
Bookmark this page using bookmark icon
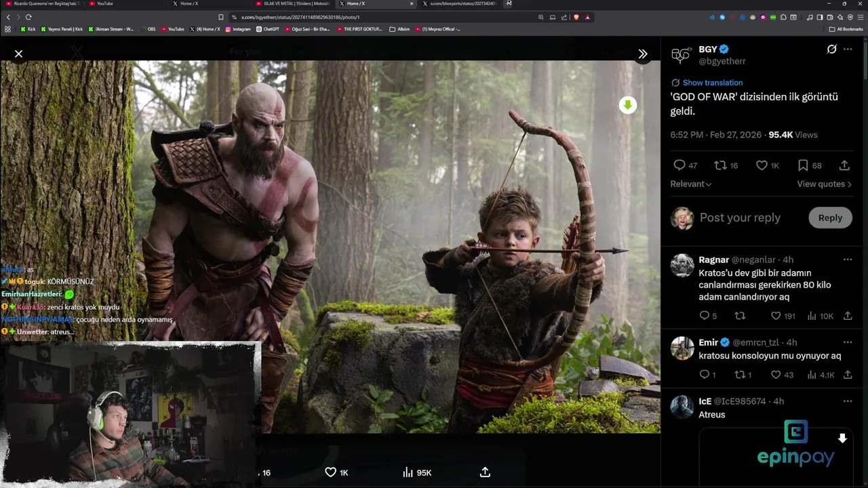click(x=221, y=17)
